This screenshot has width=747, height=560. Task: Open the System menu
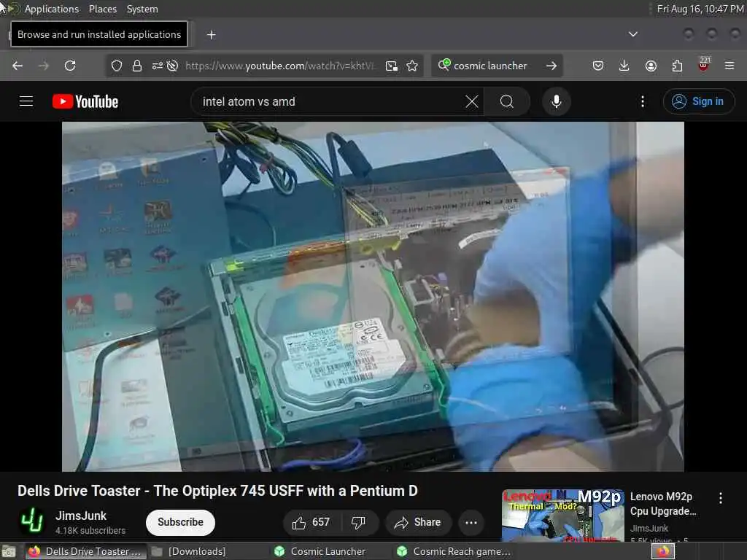142,9
